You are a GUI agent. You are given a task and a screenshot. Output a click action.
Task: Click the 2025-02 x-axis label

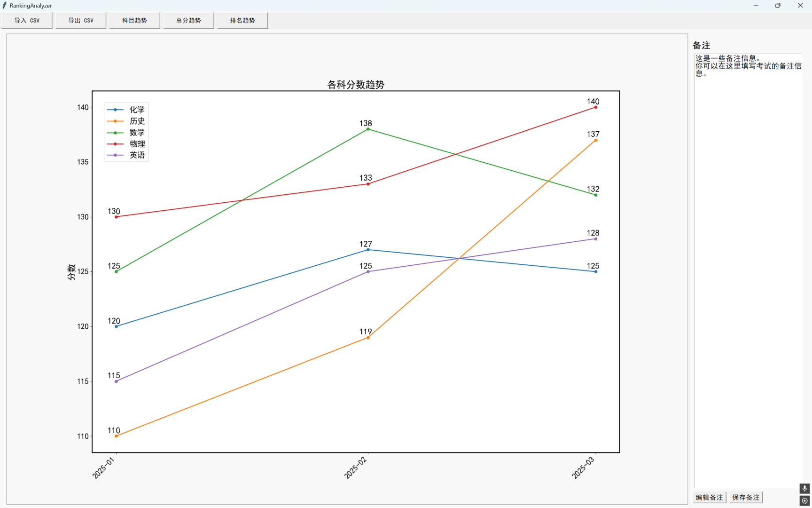(356, 468)
